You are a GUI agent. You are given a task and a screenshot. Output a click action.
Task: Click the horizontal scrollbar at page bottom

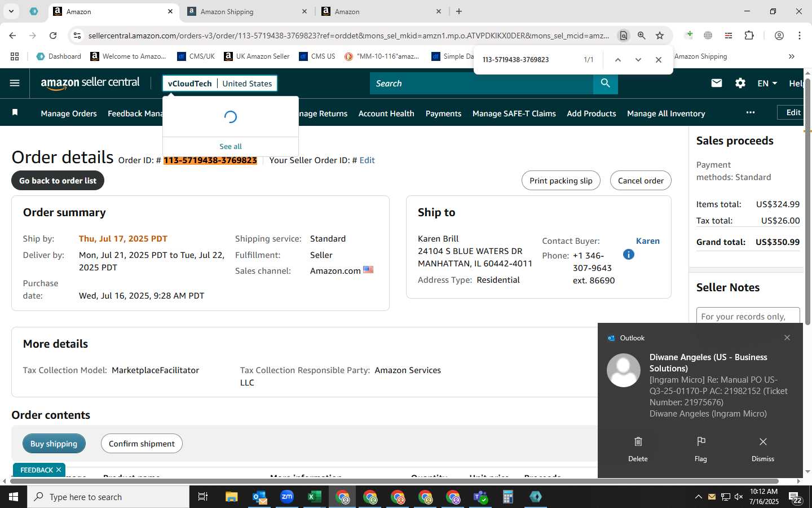click(395, 481)
